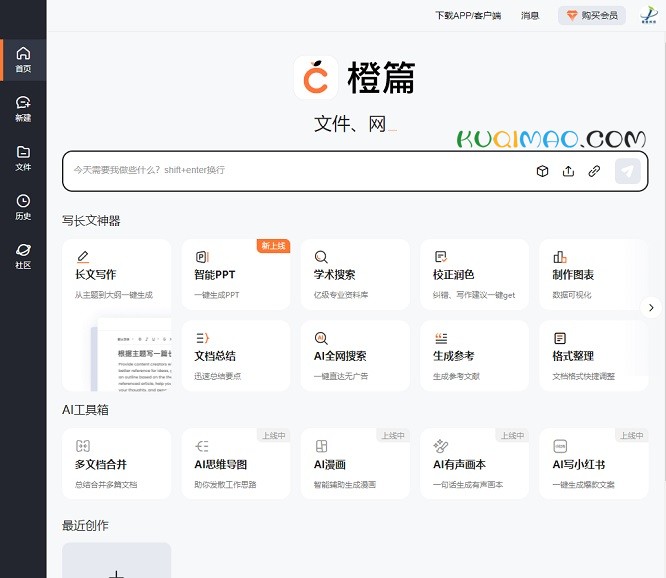Open the AI全网搜索 card
The width and height of the screenshot is (666, 578).
tap(355, 356)
